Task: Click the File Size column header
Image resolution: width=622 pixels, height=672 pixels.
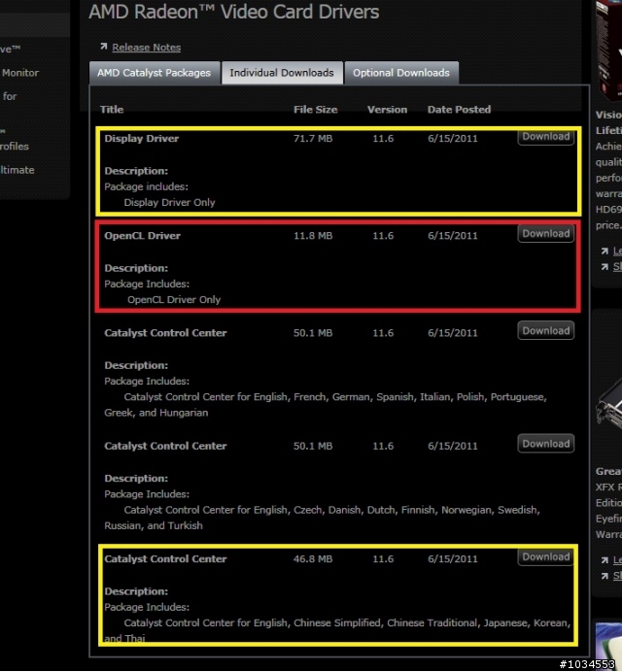Action: (315, 110)
